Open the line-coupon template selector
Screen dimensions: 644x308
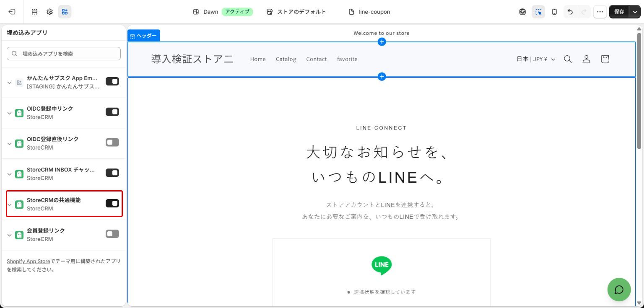[369, 12]
